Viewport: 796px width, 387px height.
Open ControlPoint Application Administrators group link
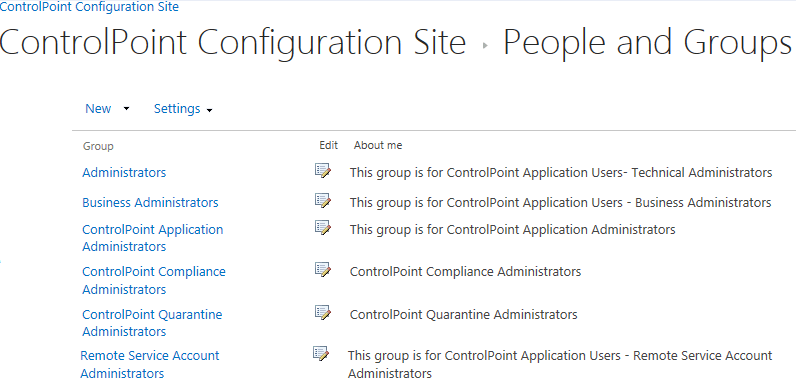[x=153, y=238]
